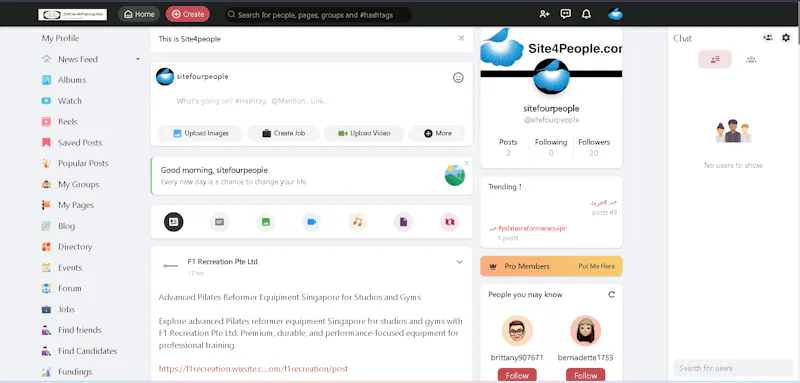Follow brittany907671
This screenshot has width=800, height=383.
[x=517, y=375]
